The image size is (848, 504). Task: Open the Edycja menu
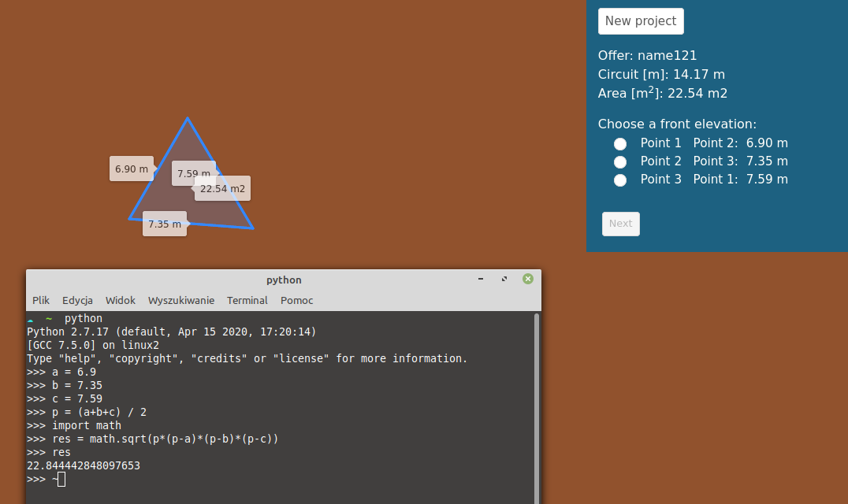77,300
